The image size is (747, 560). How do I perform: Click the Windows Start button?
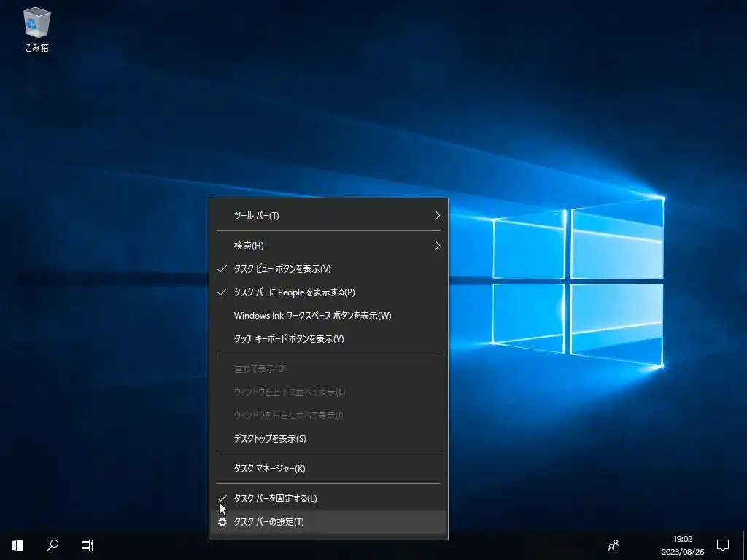[x=18, y=545]
